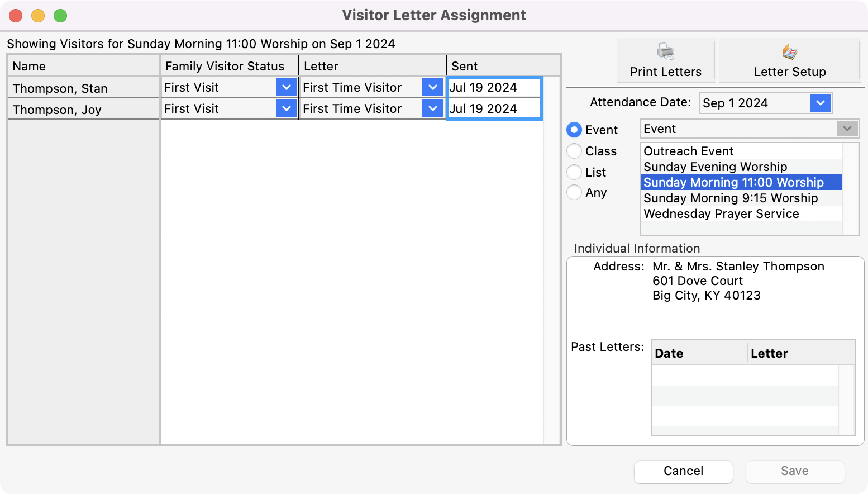868x494 pixels.
Task: Open Joy Thompson's Letter dropdown
Action: (x=432, y=108)
